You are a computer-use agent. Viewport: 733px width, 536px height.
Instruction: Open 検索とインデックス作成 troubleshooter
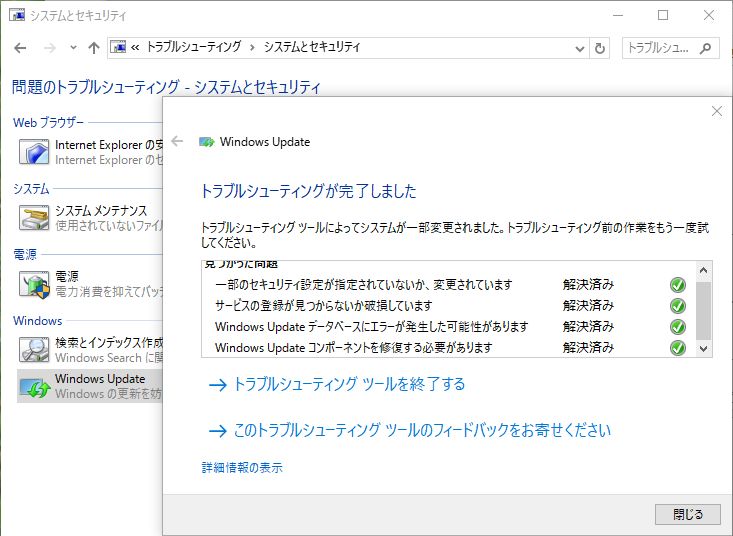pyautogui.click(x=108, y=343)
